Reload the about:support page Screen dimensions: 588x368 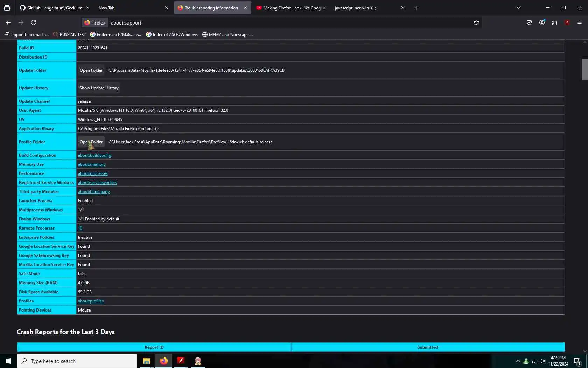[34, 22]
